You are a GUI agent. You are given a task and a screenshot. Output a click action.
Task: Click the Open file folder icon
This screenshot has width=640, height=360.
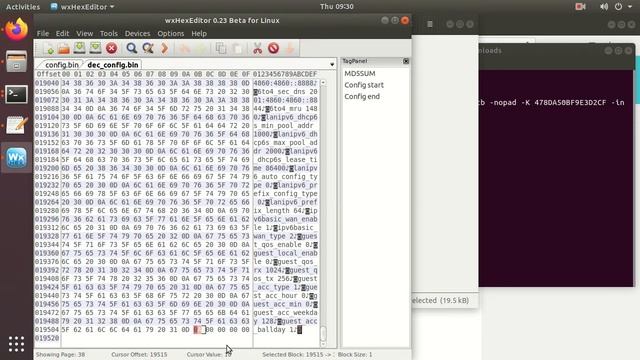(64, 49)
